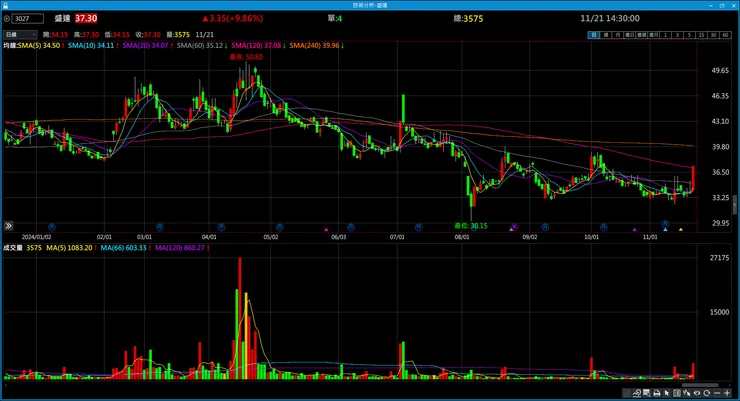This screenshot has height=401, width=740.
Task: Select the crosshair pointer tool icon
Action: (x=687, y=393)
